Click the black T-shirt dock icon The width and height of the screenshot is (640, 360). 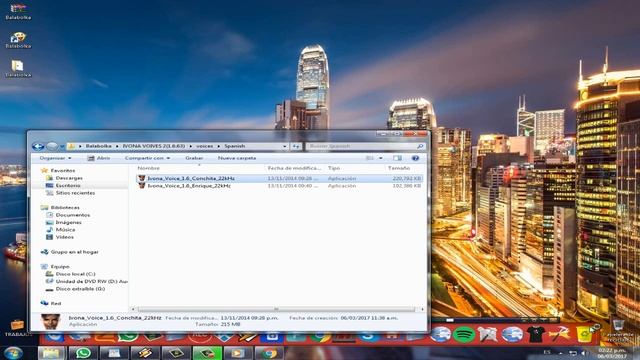pyautogui.click(x=536, y=334)
